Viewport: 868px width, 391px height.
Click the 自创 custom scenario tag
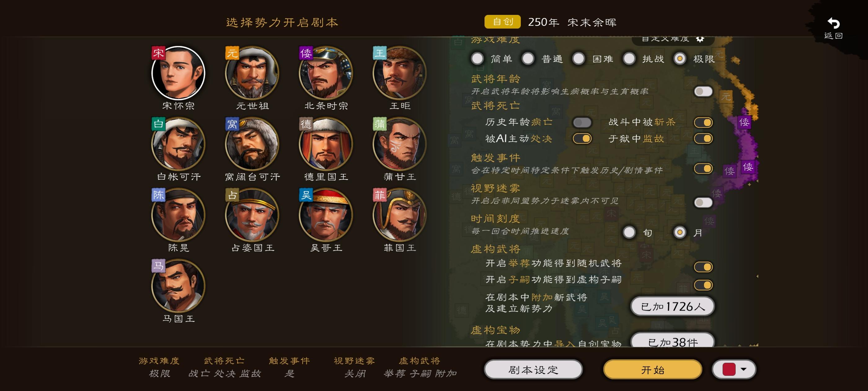pos(503,22)
